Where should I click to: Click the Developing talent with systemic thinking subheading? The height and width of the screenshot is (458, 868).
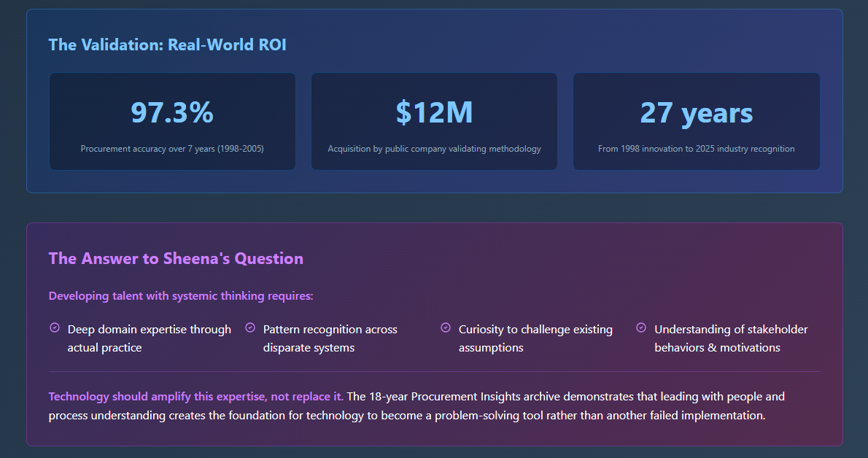coord(181,296)
